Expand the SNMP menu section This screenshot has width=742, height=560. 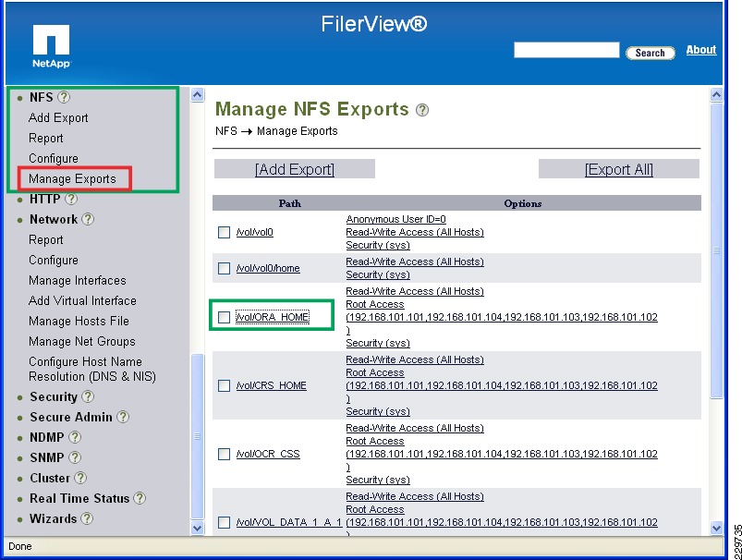(47, 457)
